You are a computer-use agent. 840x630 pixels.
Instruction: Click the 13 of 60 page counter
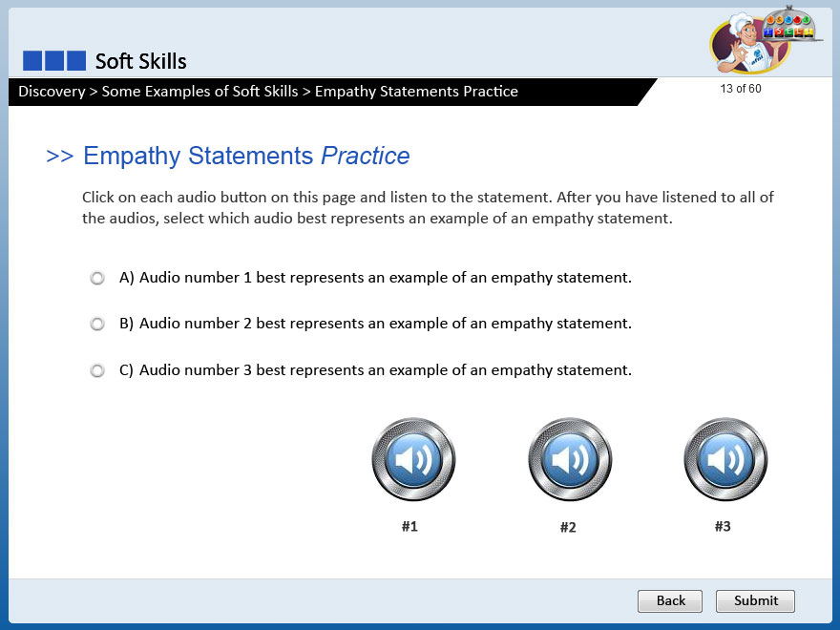741,89
